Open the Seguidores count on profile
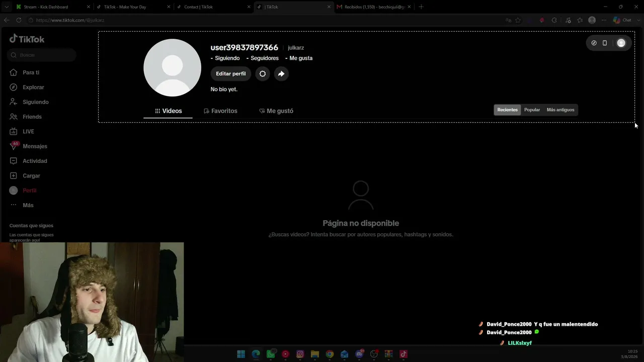 coord(262,58)
